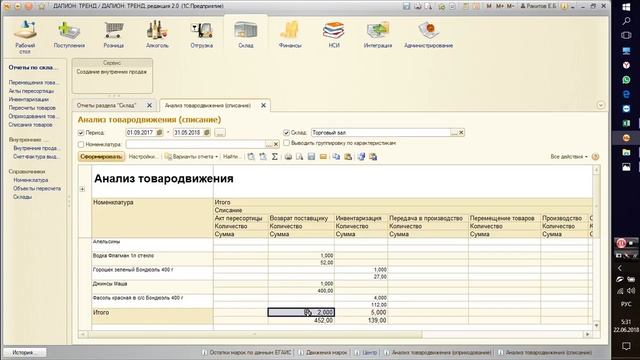Toggle the Период checkbox
This screenshot has width=640, height=360.
coord(81,133)
